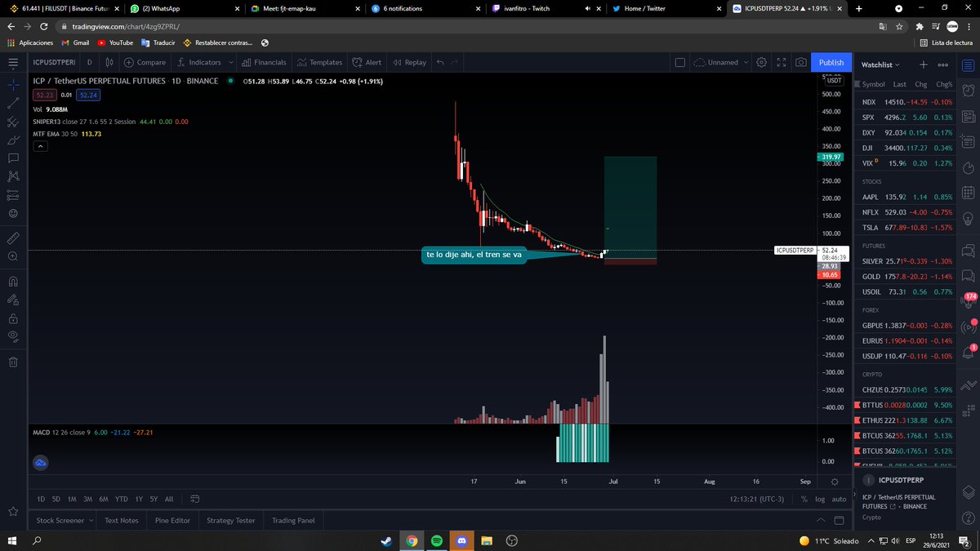Create an Alert from the toolbar
Viewport: 980px width, 551px height.
[367, 62]
